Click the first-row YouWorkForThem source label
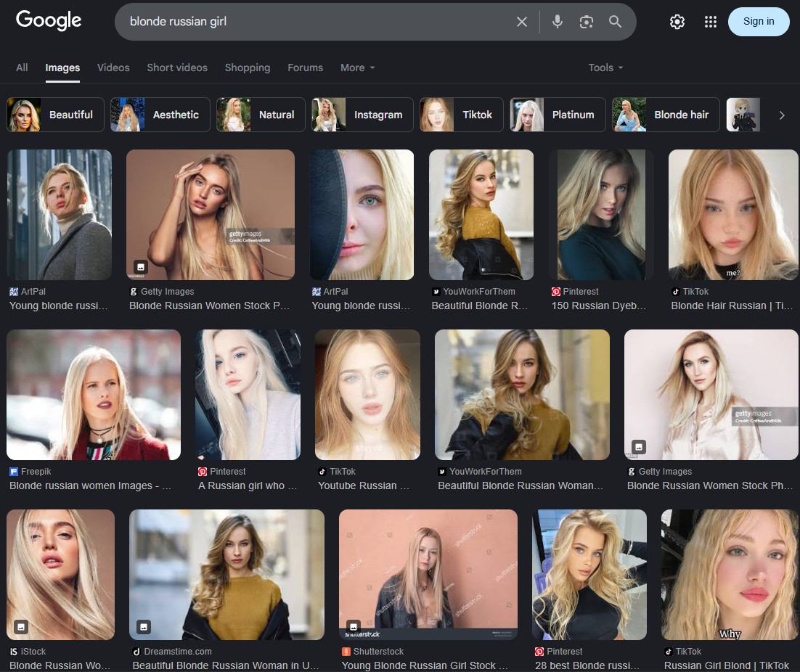Viewport: 800px width, 672px height. (x=478, y=292)
